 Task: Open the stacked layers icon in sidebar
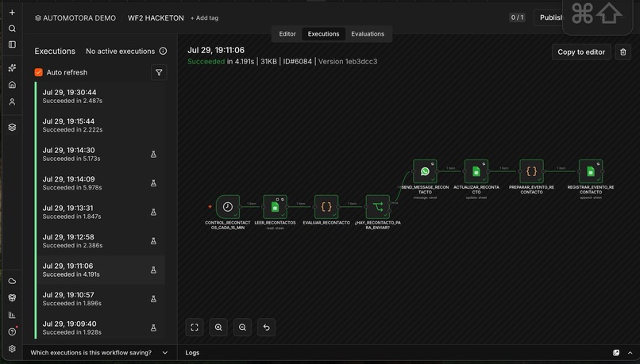12,127
